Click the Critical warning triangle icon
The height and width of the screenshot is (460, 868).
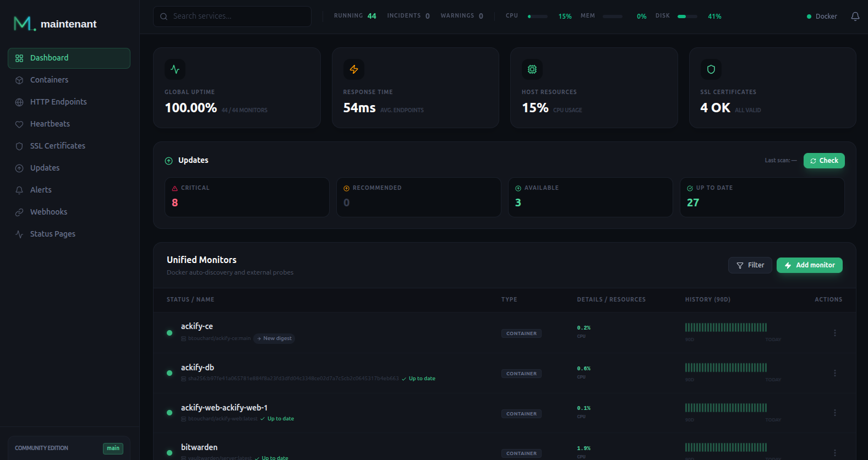[175, 188]
